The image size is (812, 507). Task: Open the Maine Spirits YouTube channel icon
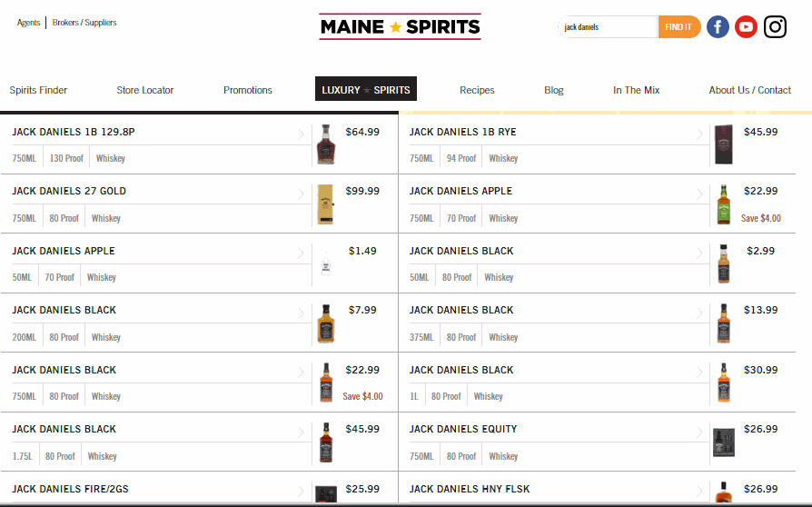pos(746,27)
